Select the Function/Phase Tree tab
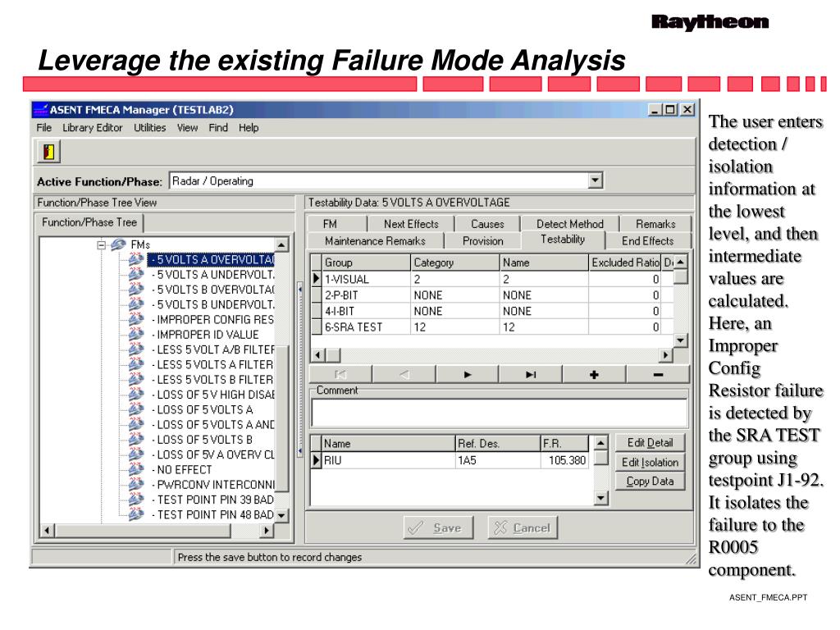The image size is (840, 630). click(89, 222)
